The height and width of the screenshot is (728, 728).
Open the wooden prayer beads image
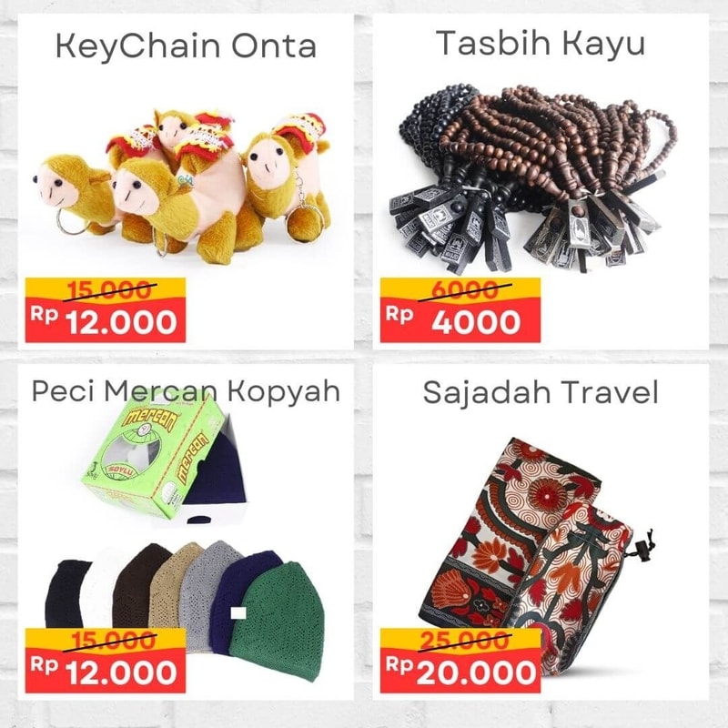[x=532, y=178]
